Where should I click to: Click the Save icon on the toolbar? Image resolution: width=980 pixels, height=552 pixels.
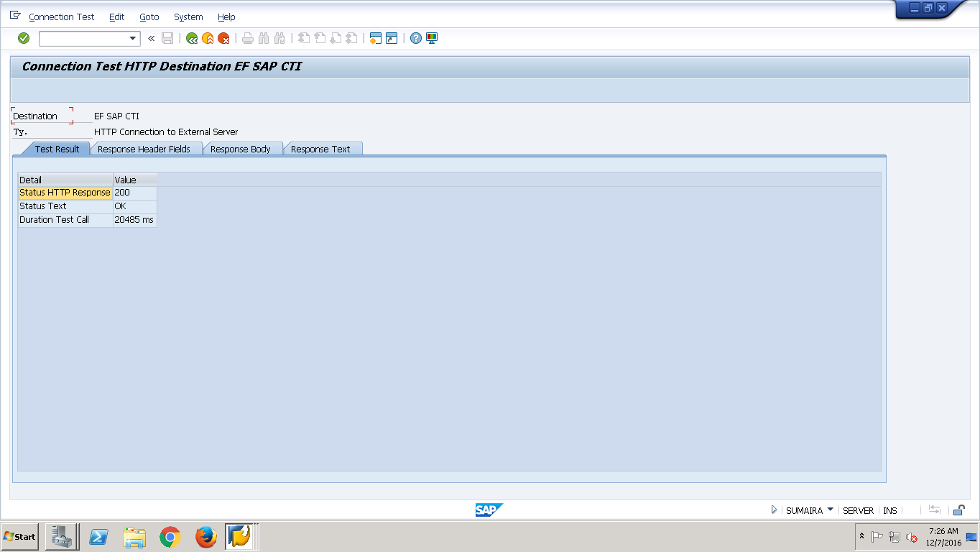[x=167, y=38]
